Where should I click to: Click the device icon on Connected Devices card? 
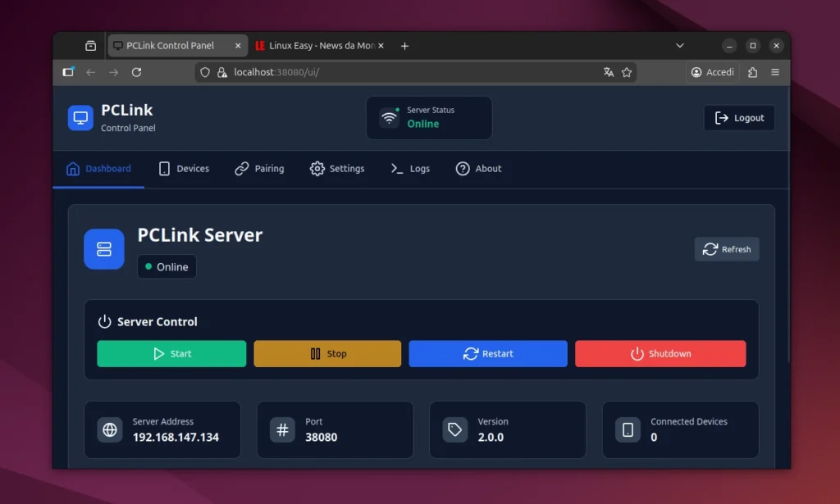tap(628, 429)
